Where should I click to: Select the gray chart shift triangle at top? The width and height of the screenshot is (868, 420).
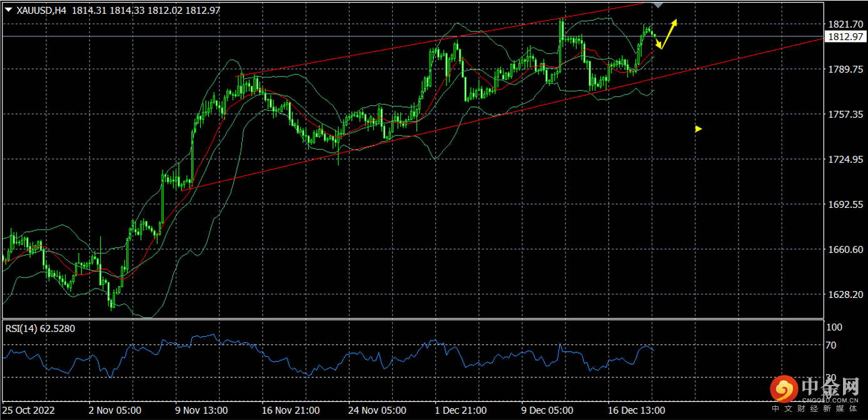[x=657, y=4]
